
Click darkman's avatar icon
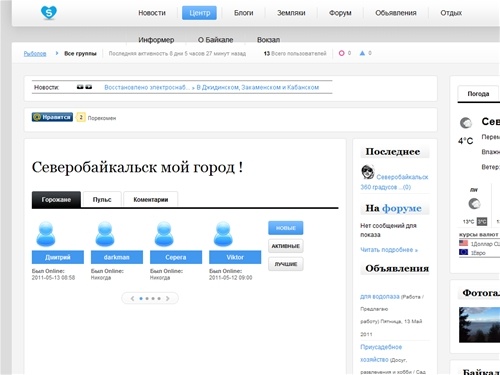click(105, 234)
